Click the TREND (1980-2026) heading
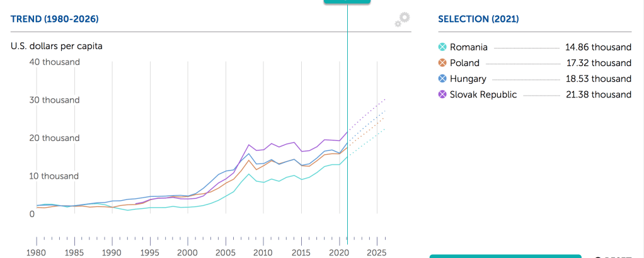Viewport: 644px width, 258px height. point(55,20)
